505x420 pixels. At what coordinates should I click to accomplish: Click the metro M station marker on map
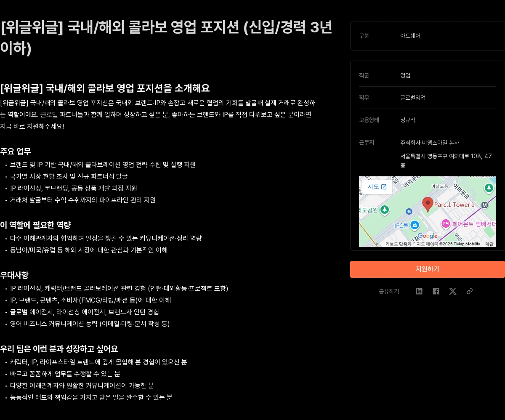pos(484,205)
